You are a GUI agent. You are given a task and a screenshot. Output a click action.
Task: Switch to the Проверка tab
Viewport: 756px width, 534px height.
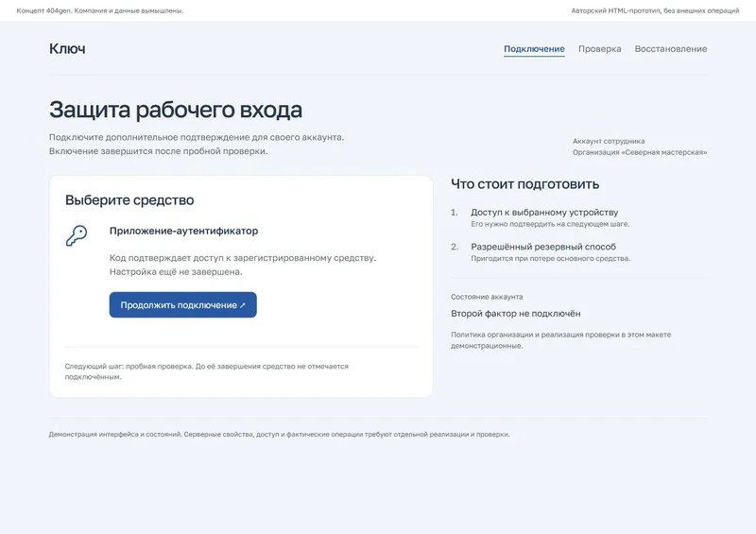coord(600,49)
